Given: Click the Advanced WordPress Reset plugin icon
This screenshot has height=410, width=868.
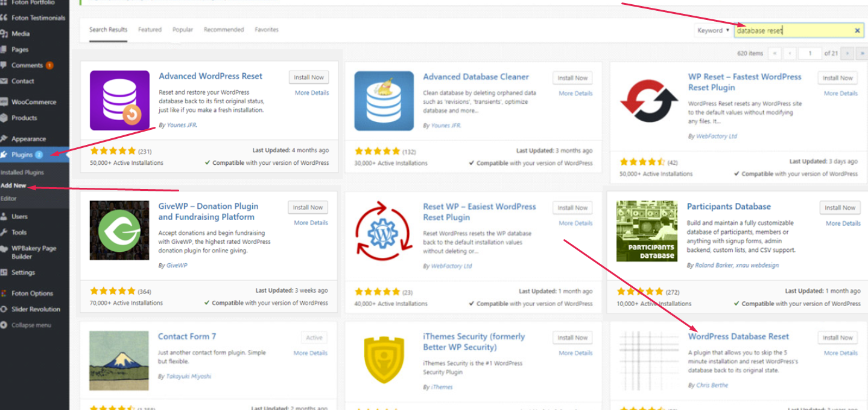Looking at the screenshot, I should (119, 100).
